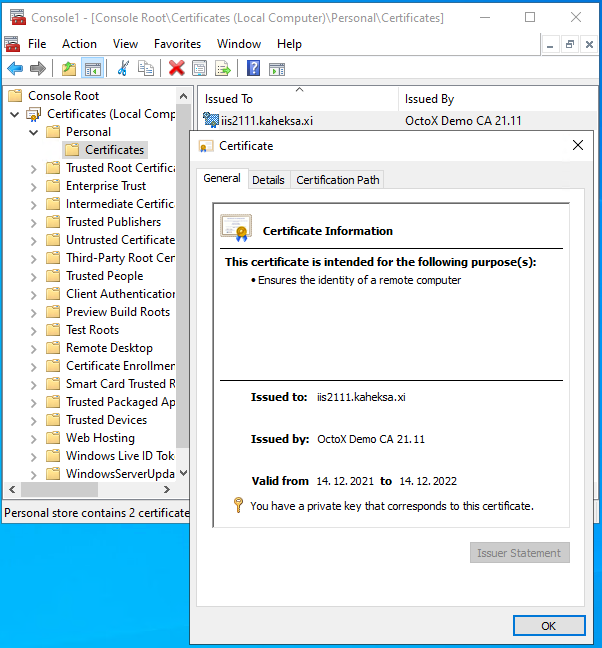The image size is (602, 648).
Task: Expand the Client Authentication node
Action: click(x=33, y=295)
